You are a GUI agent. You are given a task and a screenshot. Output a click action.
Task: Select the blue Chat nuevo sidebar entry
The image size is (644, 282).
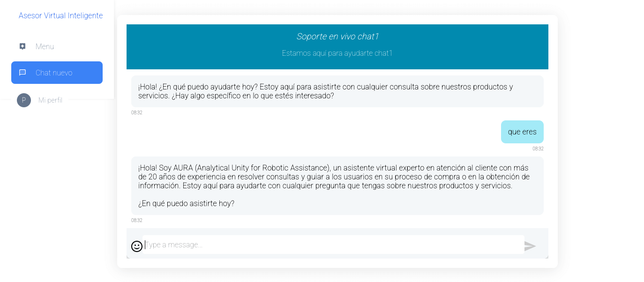(x=56, y=73)
